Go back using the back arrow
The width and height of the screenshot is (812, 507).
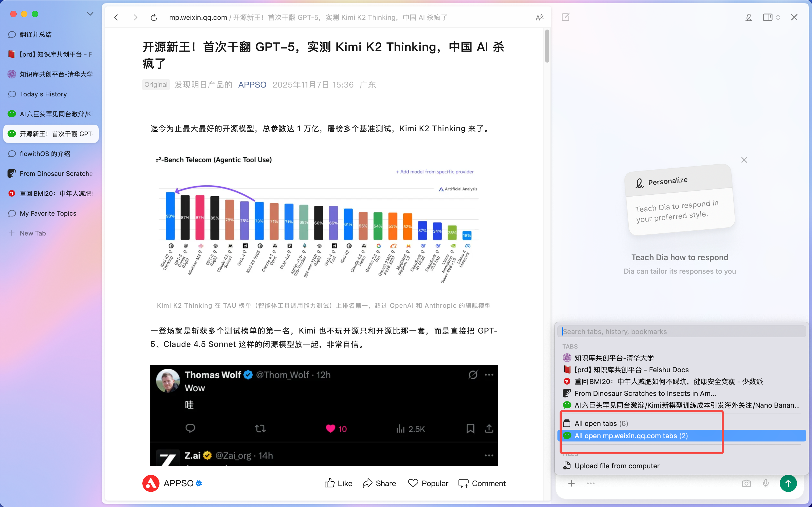tap(116, 17)
